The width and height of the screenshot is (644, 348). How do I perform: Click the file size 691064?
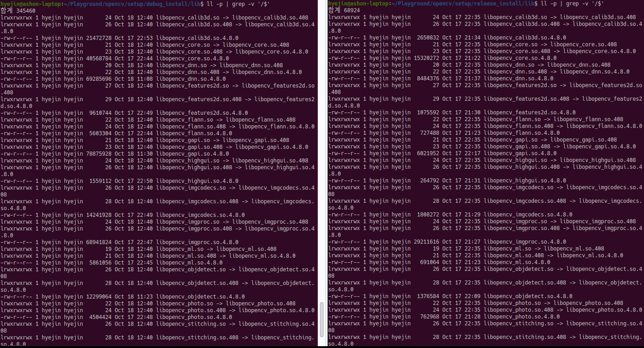point(430,262)
